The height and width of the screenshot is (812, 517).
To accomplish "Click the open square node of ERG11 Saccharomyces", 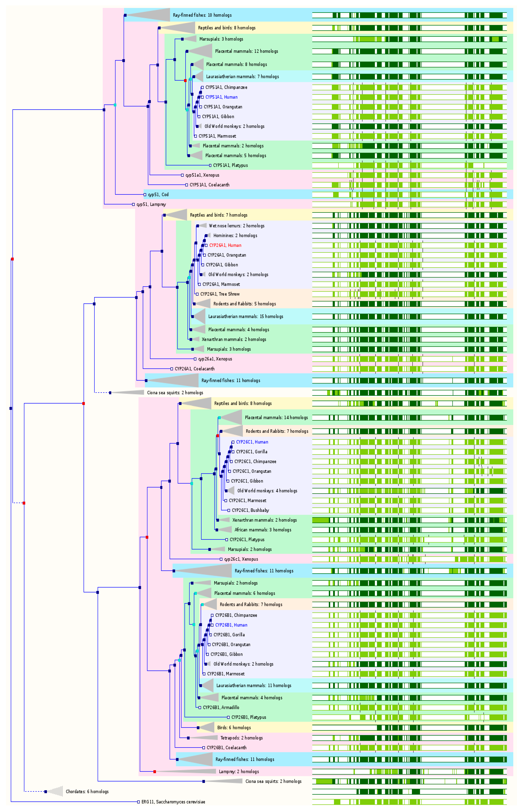I will click(138, 802).
